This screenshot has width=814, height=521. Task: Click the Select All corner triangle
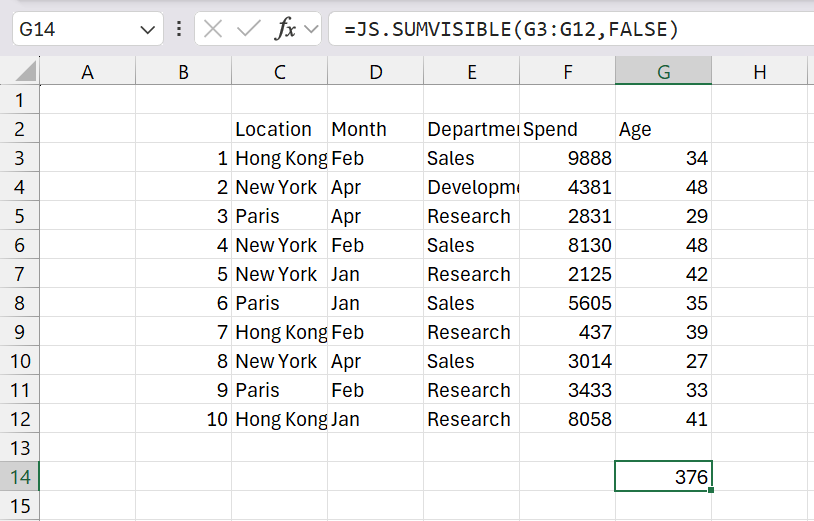26,72
